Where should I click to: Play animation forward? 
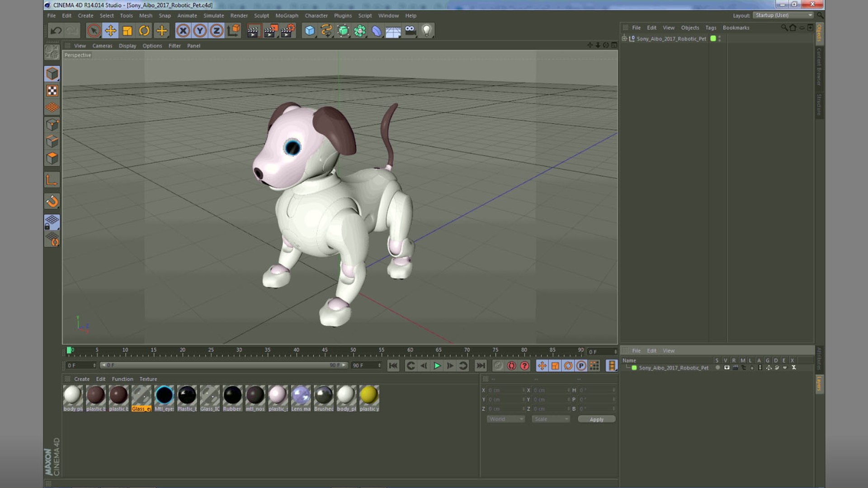point(437,366)
